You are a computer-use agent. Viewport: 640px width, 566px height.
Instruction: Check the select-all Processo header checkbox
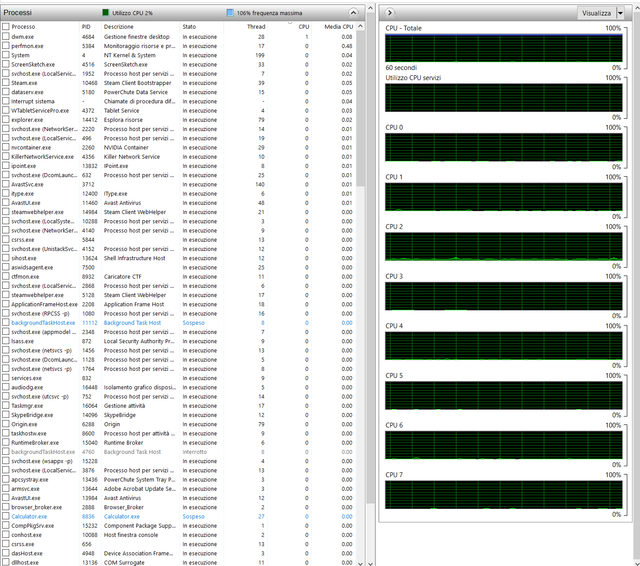tap(6, 27)
